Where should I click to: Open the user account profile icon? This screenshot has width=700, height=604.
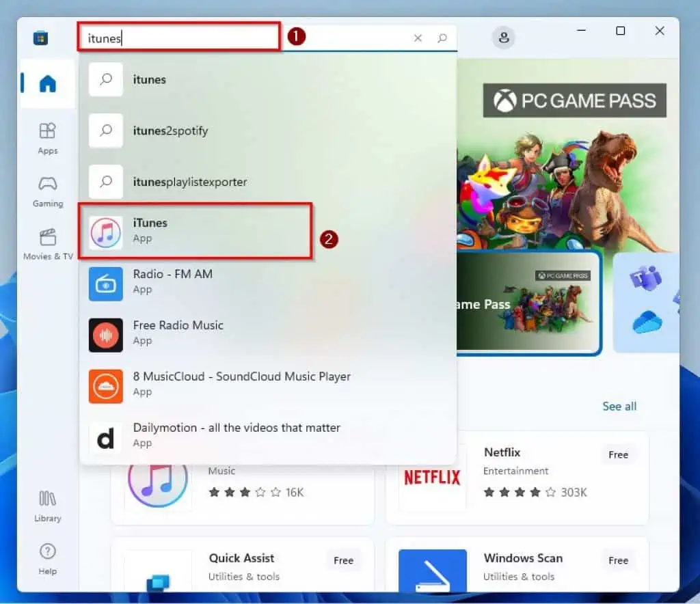504,38
